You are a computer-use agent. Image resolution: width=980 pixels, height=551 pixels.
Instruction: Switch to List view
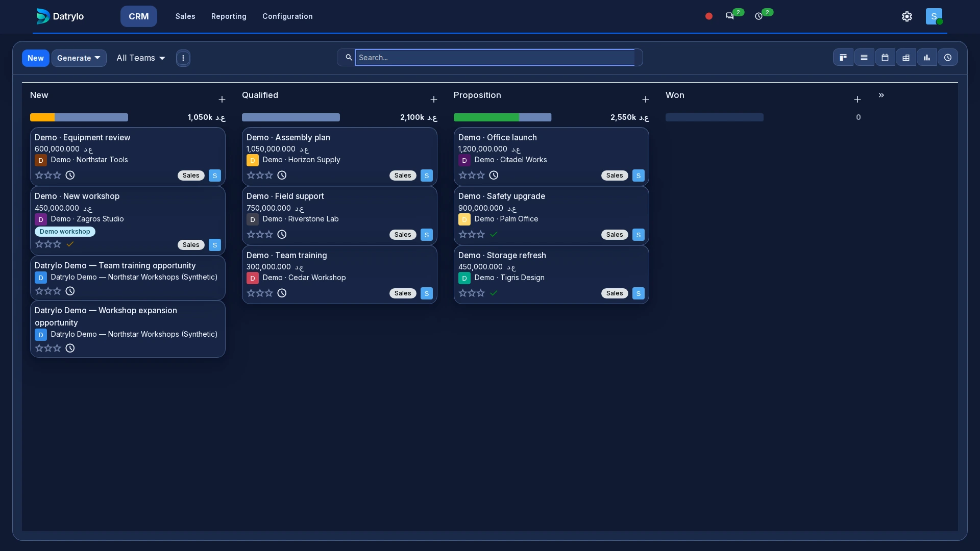pos(864,58)
